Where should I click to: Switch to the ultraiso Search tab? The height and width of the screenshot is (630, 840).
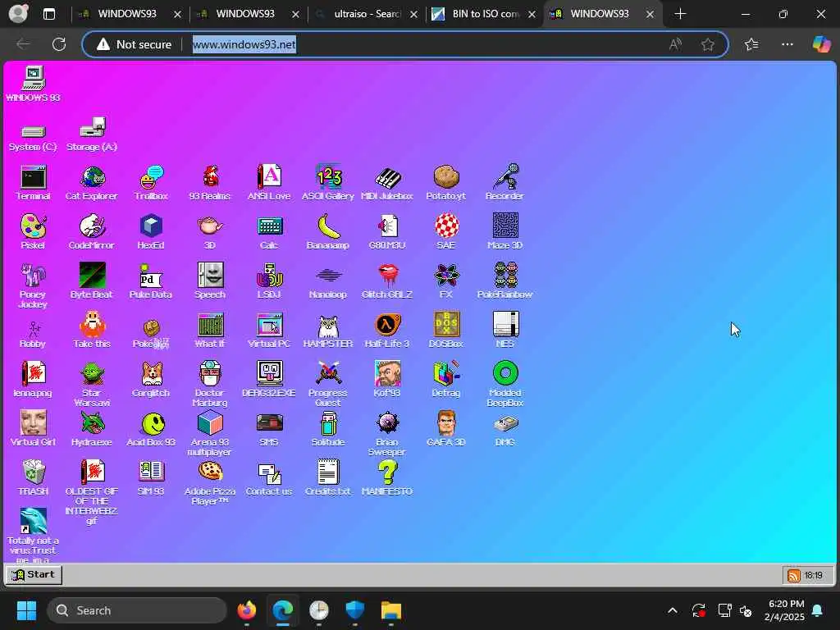pos(367,14)
